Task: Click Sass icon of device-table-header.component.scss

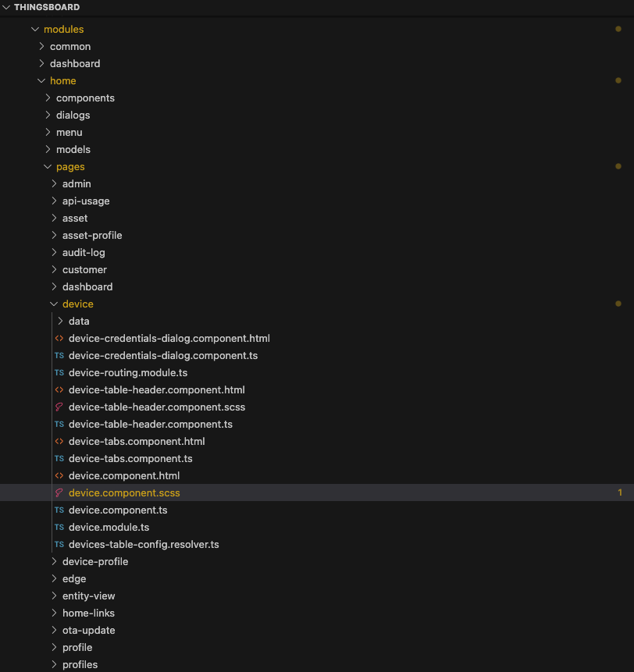Action: point(59,407)
